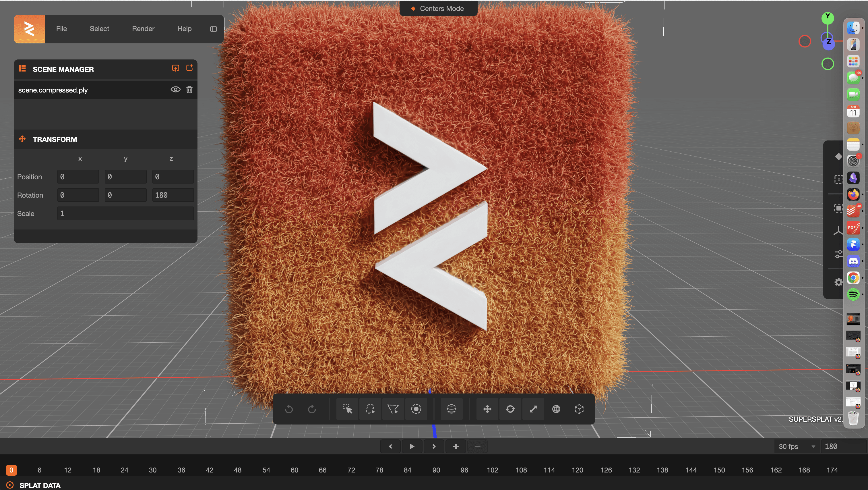The image size is (868, 490).
Task: Click the import icon in the Scene Manager header
Action: [x=176, y=68]
